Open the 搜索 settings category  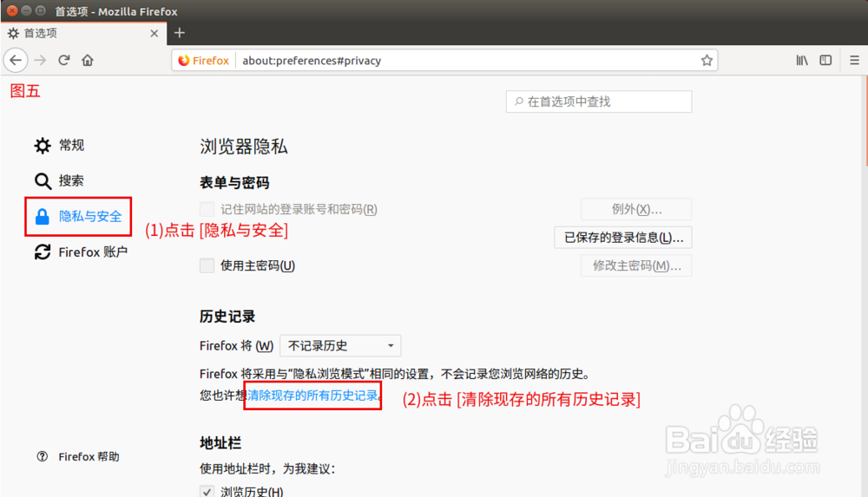(59, 181)
